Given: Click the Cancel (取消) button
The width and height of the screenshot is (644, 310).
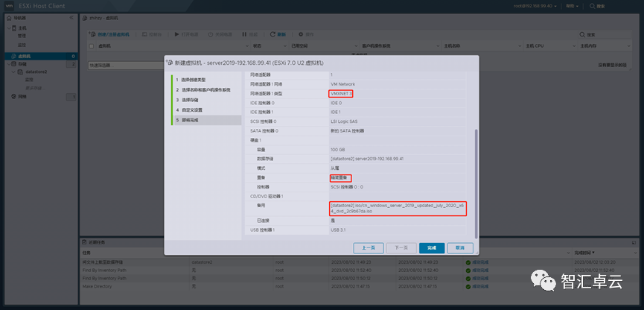Looking at the screenshot, I should (x=460, y=248).
